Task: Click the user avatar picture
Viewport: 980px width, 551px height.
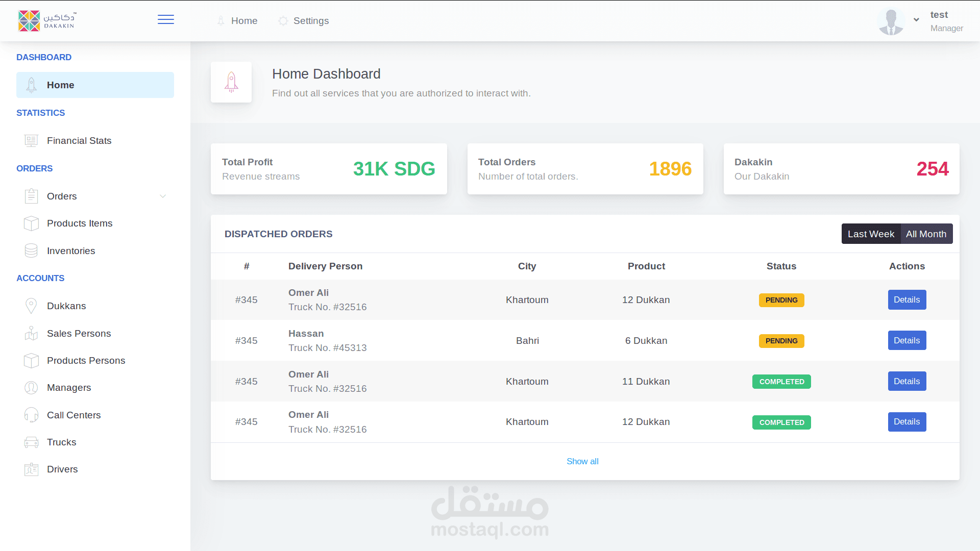Action: pos(891,21)
